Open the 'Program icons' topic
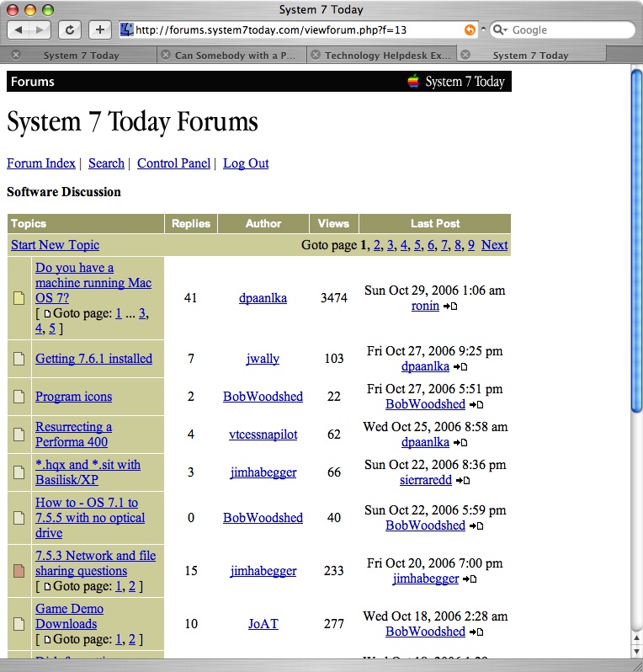Viewport: 643px width, 672px height. pos(74,397)
